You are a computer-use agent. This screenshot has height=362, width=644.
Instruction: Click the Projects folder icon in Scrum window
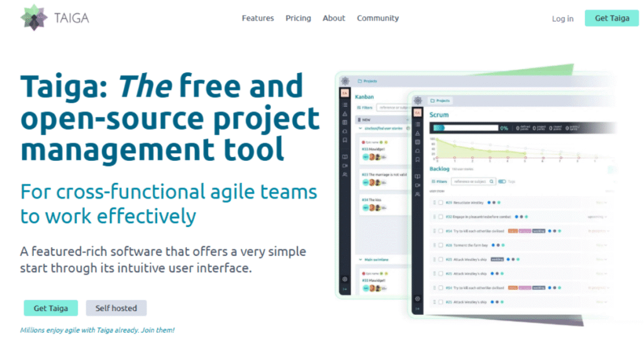[x=433, y=101]
